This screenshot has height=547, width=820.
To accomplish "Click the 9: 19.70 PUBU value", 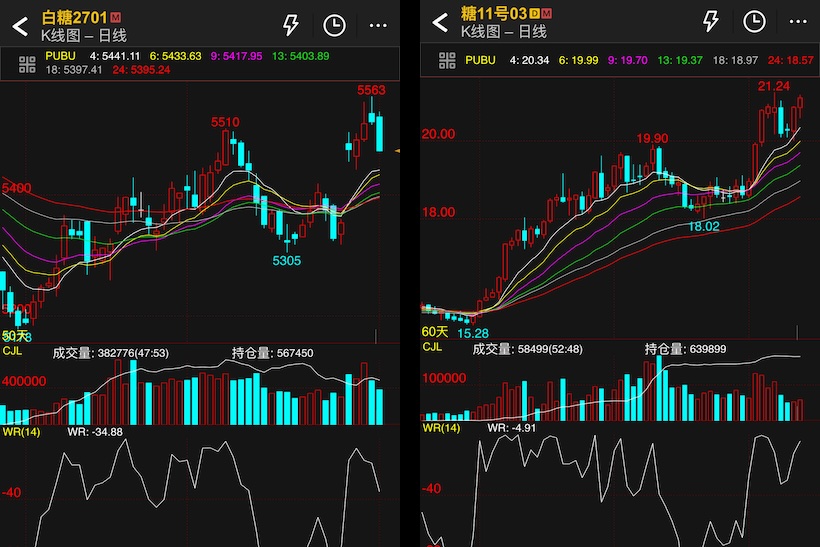I will click(x=628, y=60).
